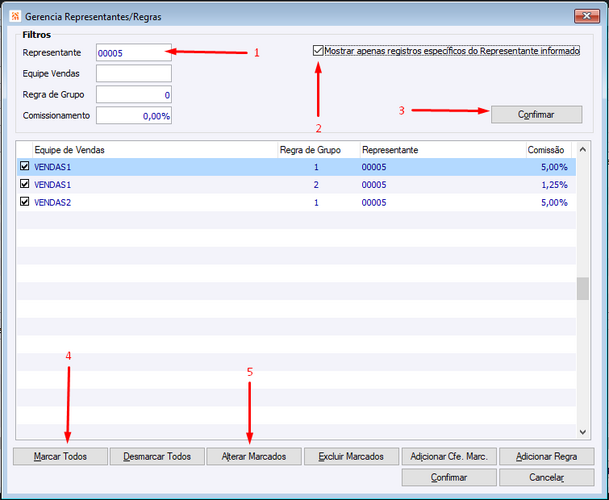Select the Regra de Grupo filter field
Viewport: 609px width, 500px height.
click(134, 94)
